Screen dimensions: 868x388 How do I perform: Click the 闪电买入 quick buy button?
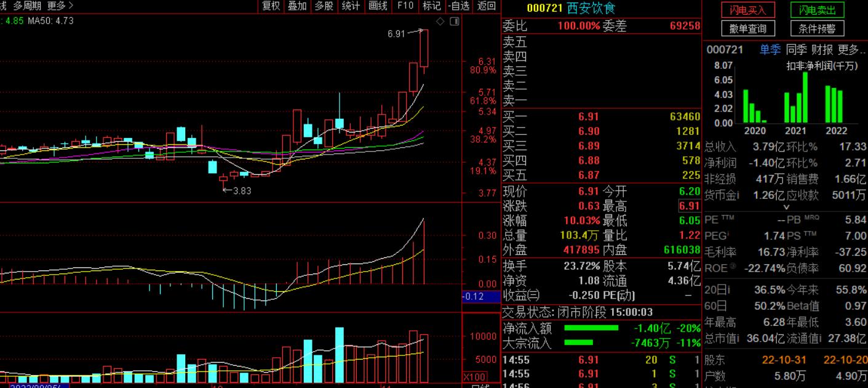(748, 10)
